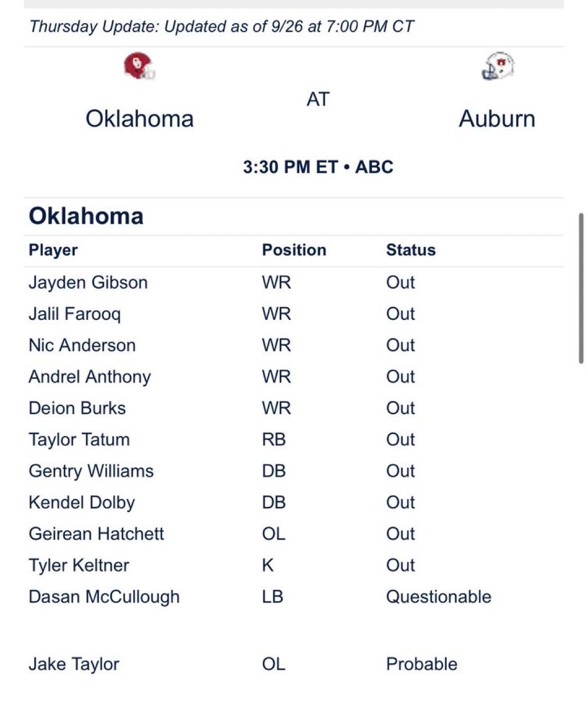The height and width of the screenshot is (702, 588).
Task: Click Dasan McCullough's Questionable status
Action: pyautogui.click(x=438, y=597)
